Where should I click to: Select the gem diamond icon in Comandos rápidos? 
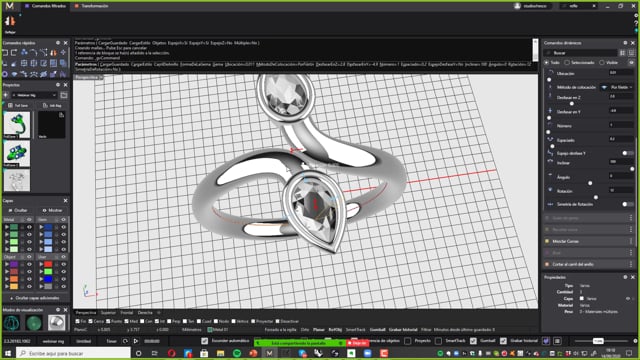(14, 74)
